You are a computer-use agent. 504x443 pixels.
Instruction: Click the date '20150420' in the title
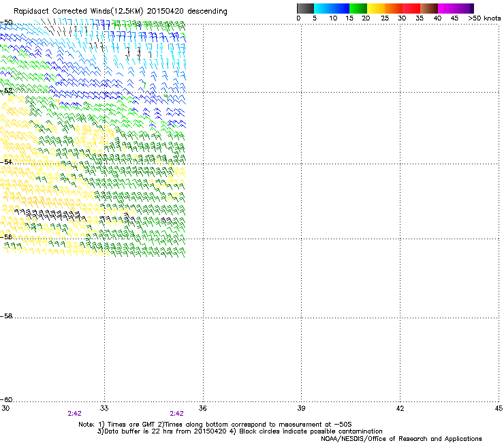166,12
